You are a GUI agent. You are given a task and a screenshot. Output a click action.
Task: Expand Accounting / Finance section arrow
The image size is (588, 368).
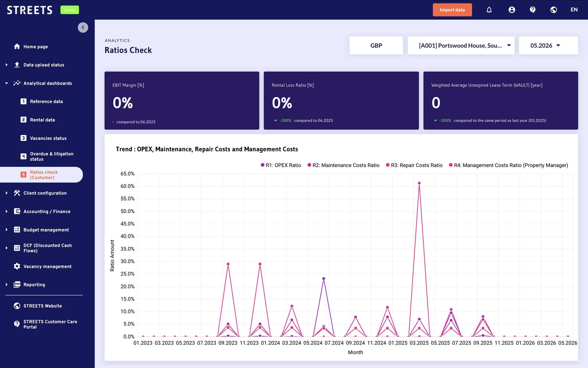(x=7, y=211)
